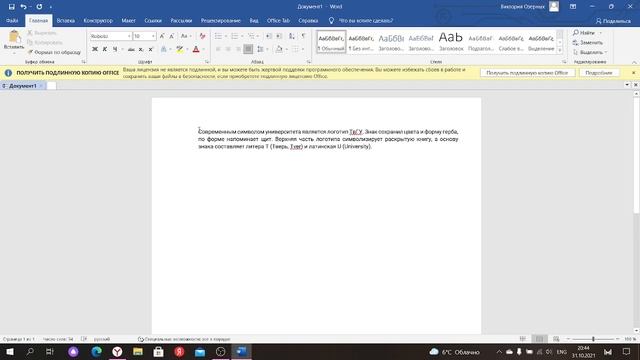Screen dimensions: 640x360
Task: Click the text effects glowing A icon
Action: tap(164, 49)
